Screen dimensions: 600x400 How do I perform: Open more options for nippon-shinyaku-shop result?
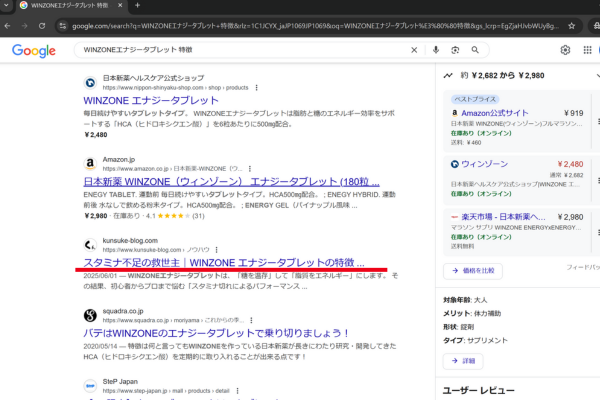click(x=256, y=88)
